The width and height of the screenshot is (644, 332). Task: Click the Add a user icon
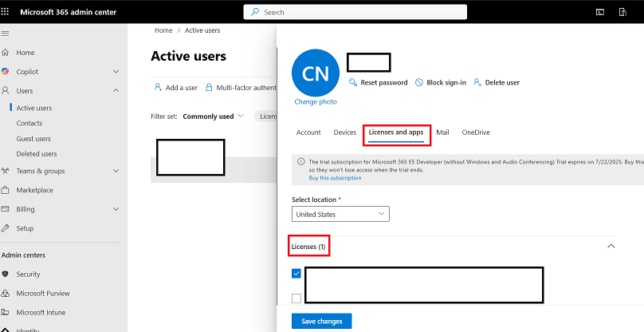pos(158,87)
